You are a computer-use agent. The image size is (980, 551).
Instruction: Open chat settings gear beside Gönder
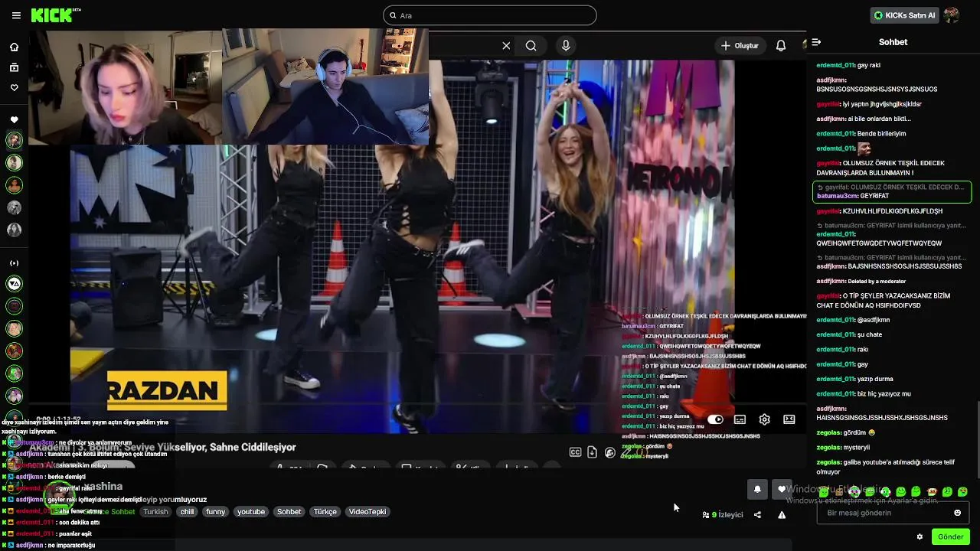point(920,537)
